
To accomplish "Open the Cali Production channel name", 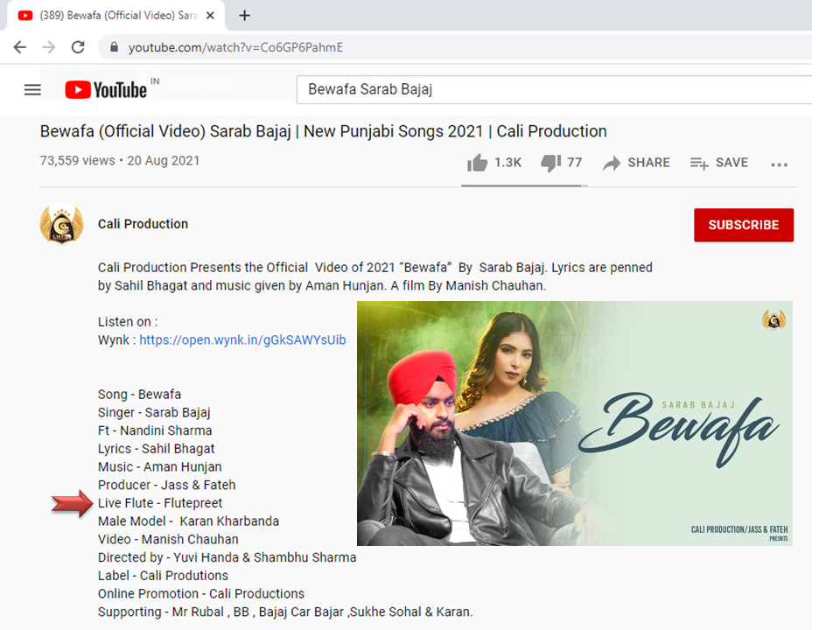I will [x=143, y=224].
